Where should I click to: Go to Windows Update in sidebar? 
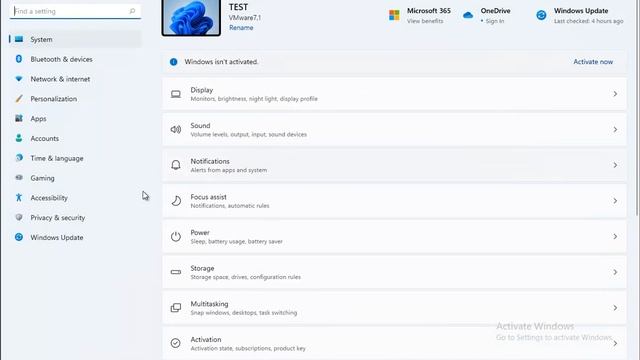(75, 237)
